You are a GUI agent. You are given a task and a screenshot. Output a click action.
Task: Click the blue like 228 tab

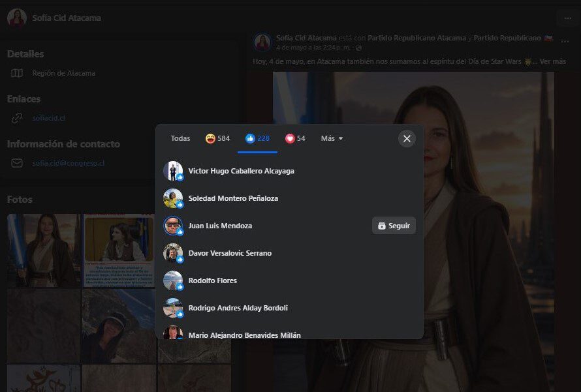click(257, 138)
